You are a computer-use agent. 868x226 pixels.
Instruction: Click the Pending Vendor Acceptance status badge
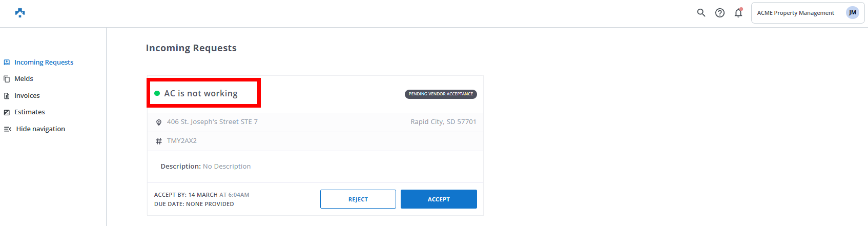441,94
